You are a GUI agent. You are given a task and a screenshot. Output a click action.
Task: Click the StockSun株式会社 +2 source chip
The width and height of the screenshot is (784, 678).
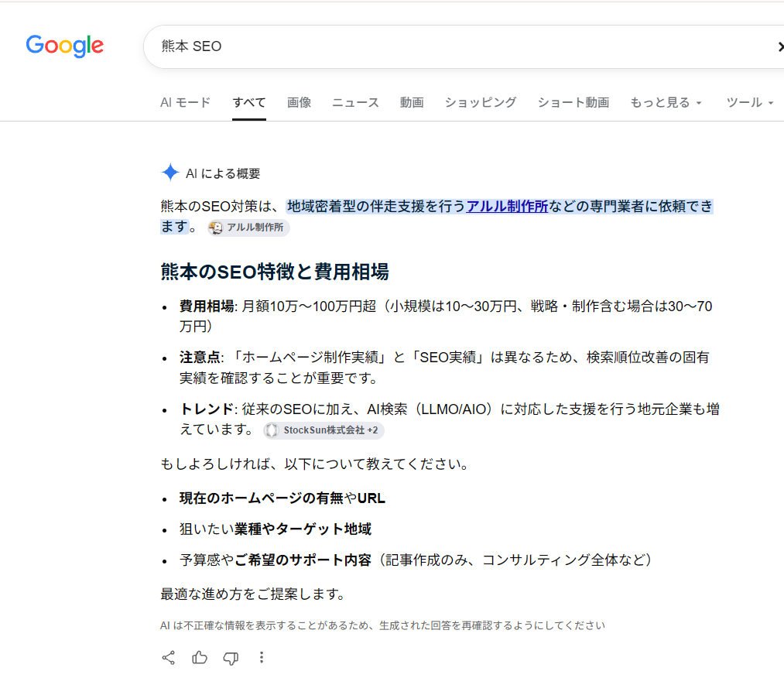pos(324,430)
